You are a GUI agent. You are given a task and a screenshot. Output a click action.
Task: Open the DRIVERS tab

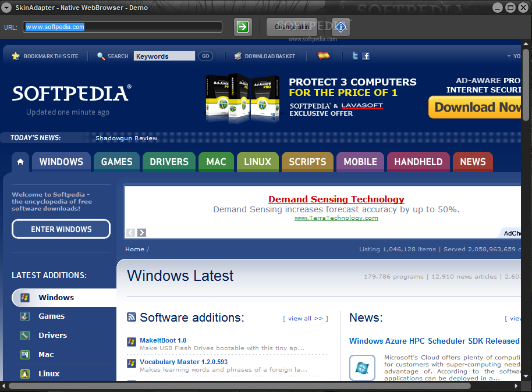[x=169, y=162]
